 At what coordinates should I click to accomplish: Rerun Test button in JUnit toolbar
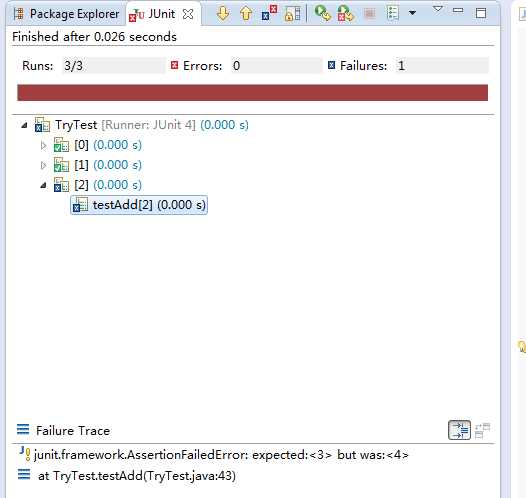[323, 14]
